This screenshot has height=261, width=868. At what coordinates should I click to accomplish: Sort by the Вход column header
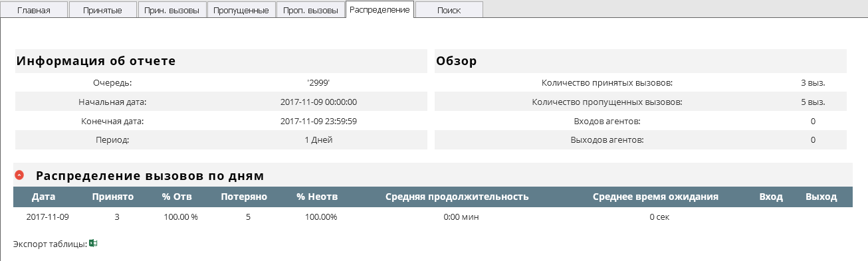(x=771, y=197)
